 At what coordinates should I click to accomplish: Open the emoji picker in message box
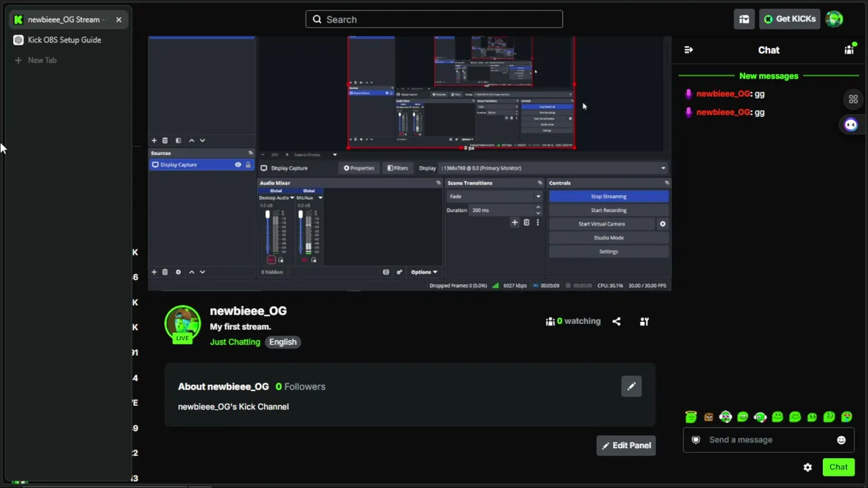(841, 440)
